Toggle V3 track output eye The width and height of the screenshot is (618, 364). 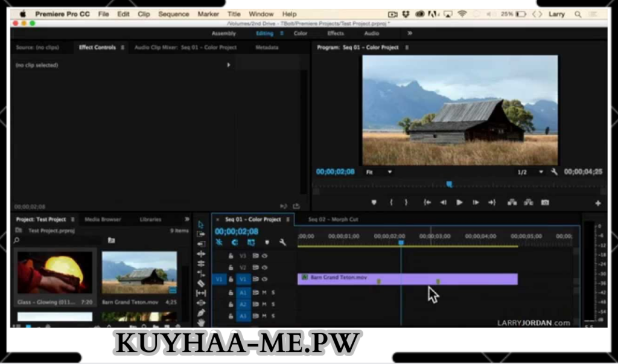pyautogui.click(x=264, y=255)
